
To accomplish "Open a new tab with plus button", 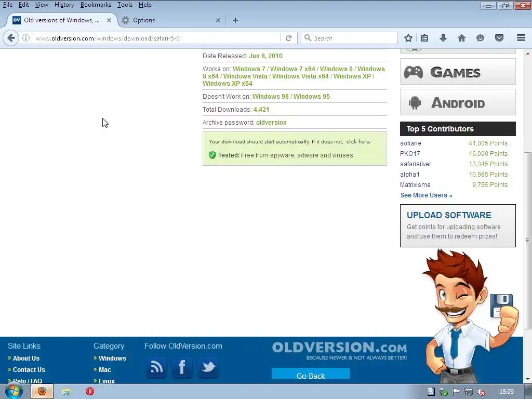I will pyautogui.click(x=235, y=20).
